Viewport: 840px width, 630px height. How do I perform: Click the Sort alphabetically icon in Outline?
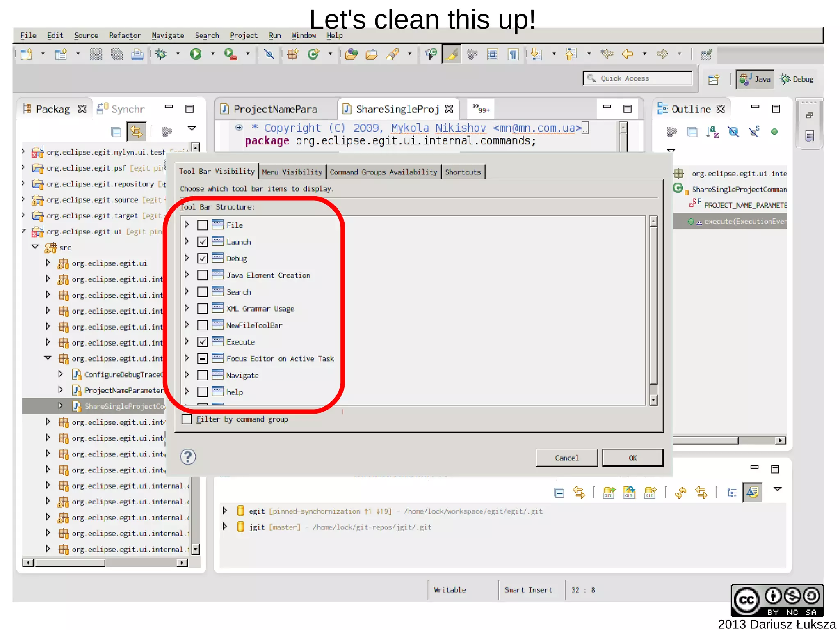tap(712, 132)
